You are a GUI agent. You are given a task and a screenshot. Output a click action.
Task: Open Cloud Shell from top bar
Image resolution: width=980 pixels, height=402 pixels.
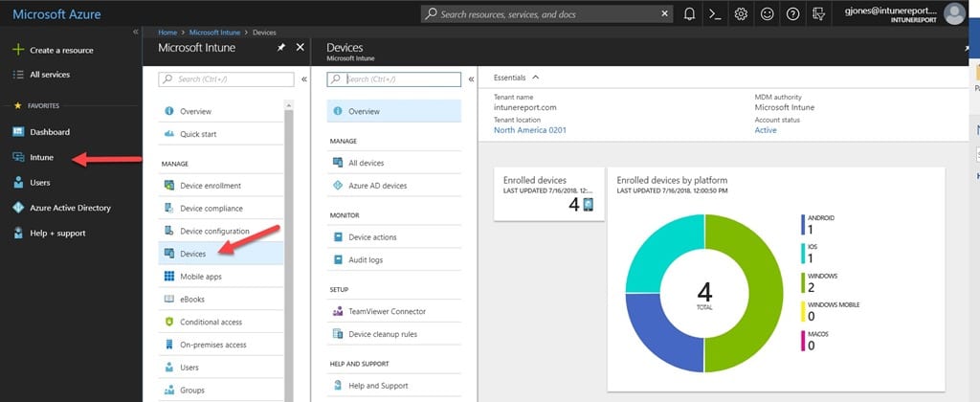(x=714, y=14)
